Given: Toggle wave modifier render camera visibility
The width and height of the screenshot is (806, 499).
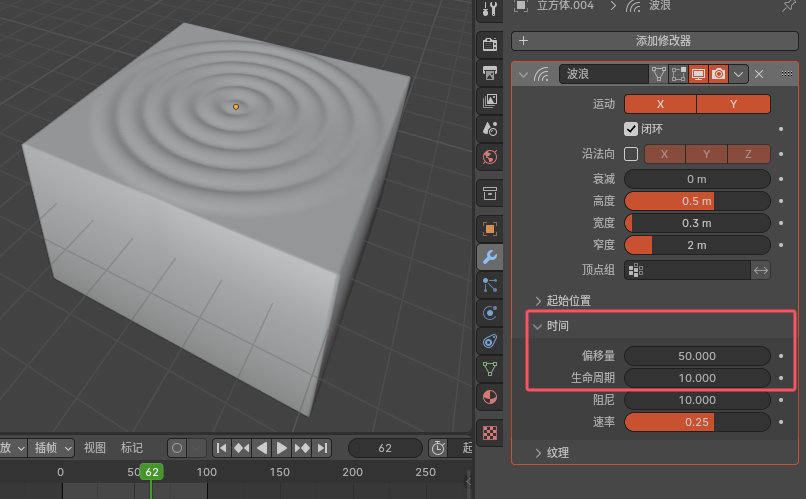Looking at the screenshot, I should 718,74.
